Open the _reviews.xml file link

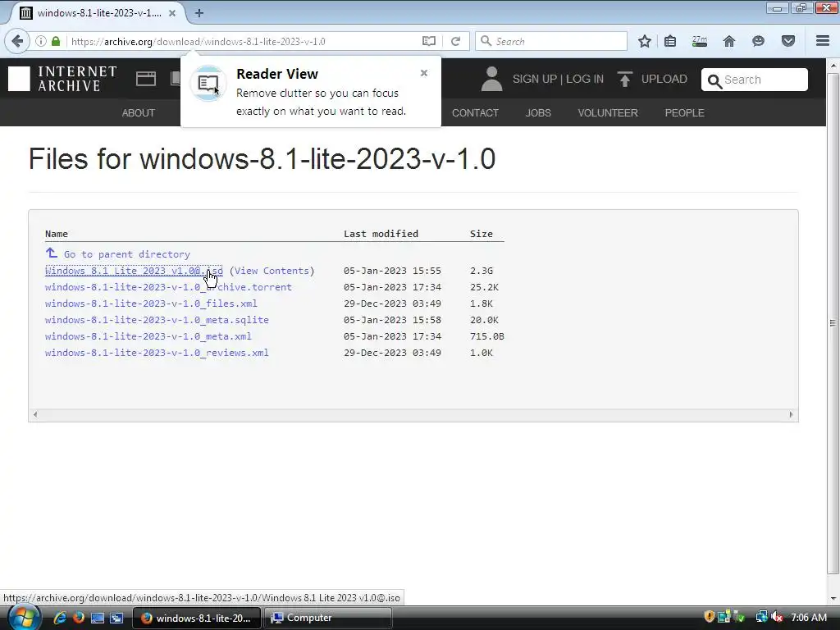157,353
